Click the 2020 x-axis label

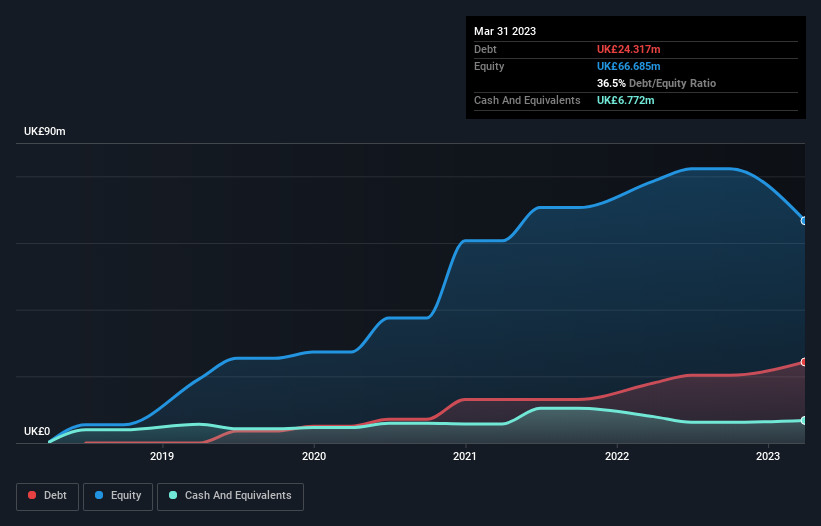coord(314,456)
